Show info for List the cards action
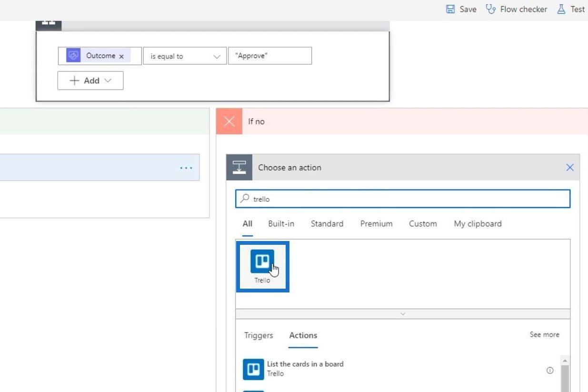 [x=550, y=370]
